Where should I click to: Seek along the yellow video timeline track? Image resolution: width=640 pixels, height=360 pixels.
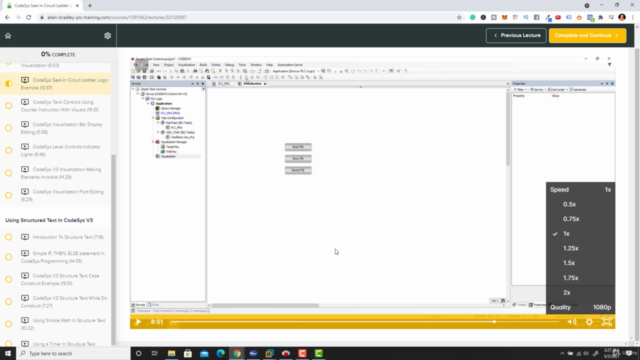(365, 322)
